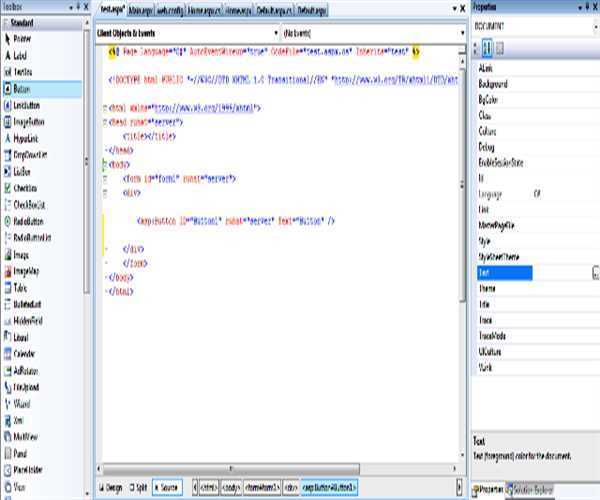The height and width of the screenshot is (500, 600).
Task: Click the editor horizontal scrollbar thumb
Action: tap(231, 469)
